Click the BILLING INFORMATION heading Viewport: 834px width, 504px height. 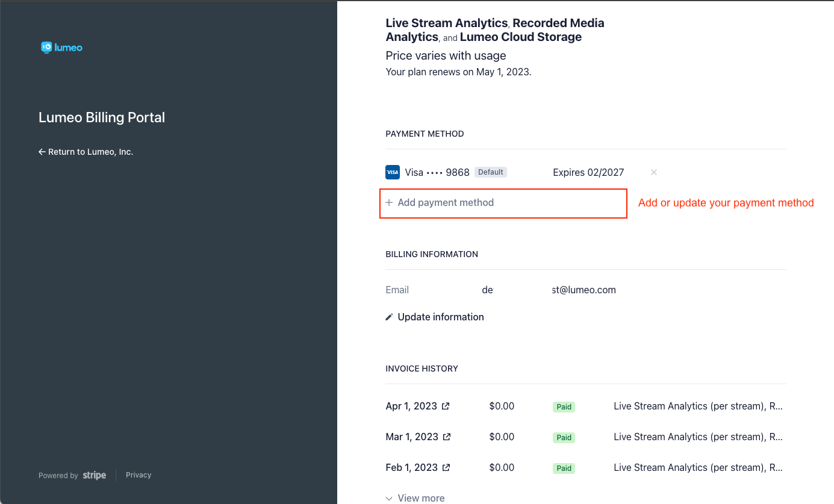[x=432, y=254]
